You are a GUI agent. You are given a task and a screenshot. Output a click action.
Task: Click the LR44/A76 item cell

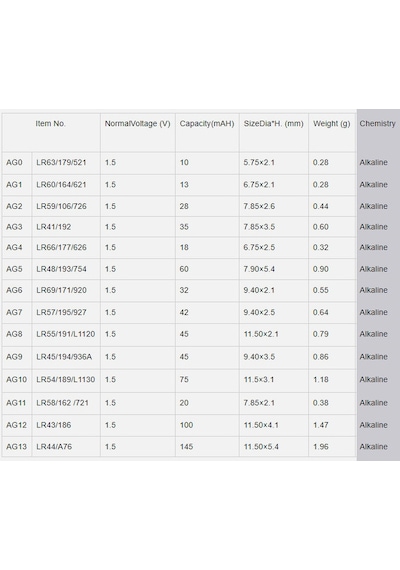pyautogui.click(x=54, y=447)
